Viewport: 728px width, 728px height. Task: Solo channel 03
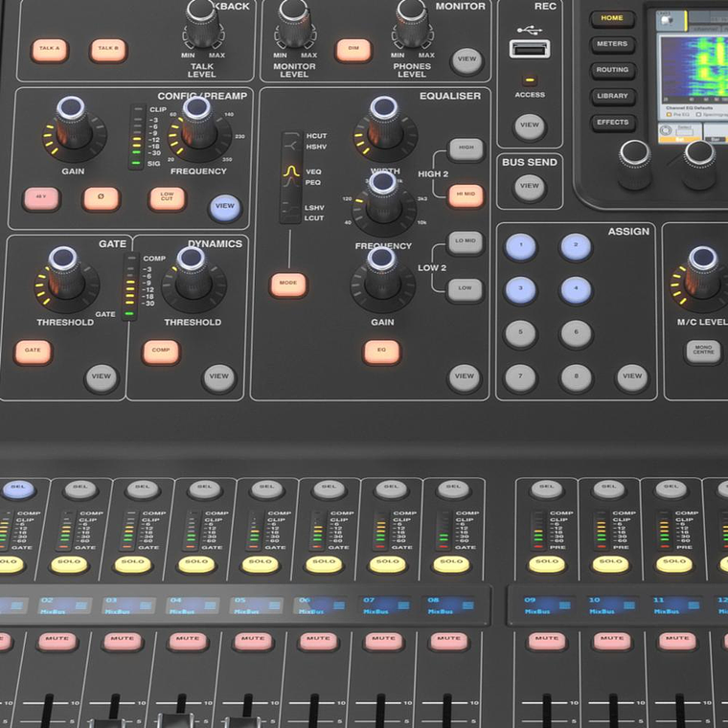[x=133, y=563]
